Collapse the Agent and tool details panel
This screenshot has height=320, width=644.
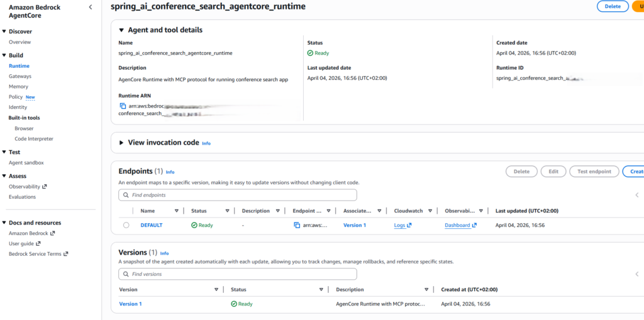pyautogui.click(x=121, y=30)
